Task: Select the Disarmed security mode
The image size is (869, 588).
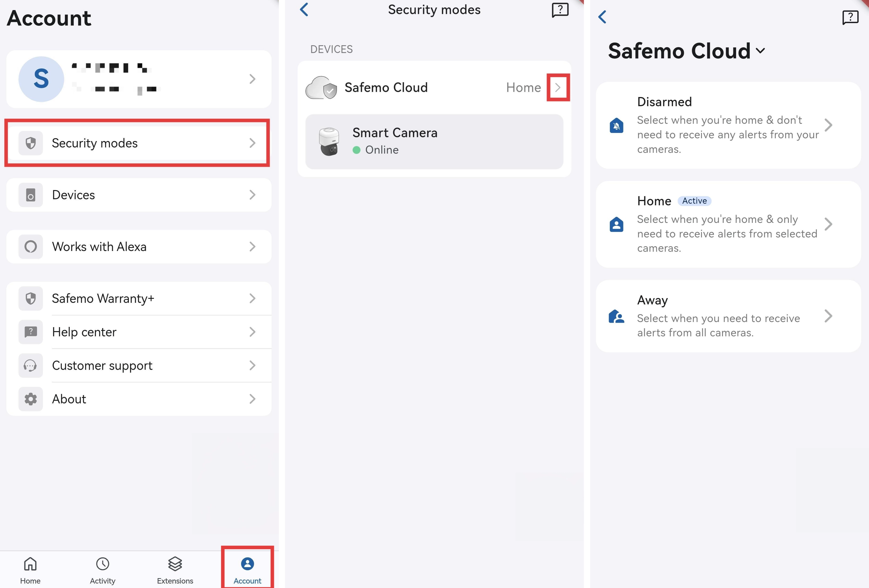Action: (728, 125)
